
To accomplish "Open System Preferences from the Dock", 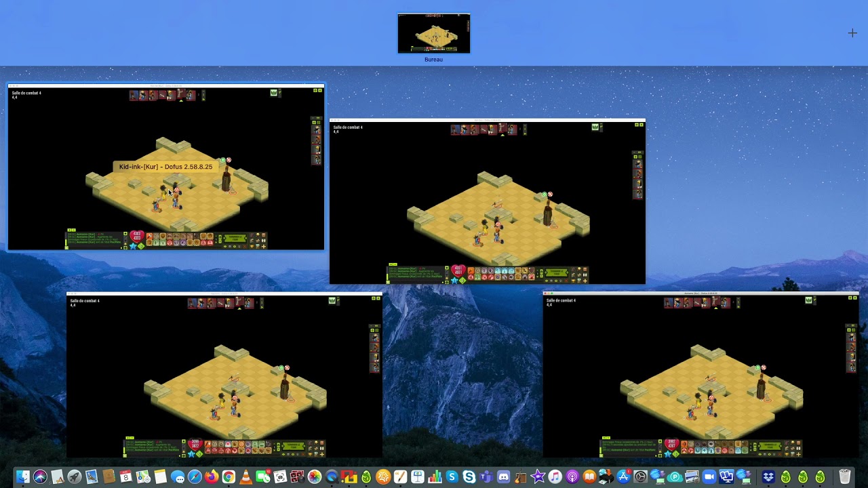I will tap(641, 477).
